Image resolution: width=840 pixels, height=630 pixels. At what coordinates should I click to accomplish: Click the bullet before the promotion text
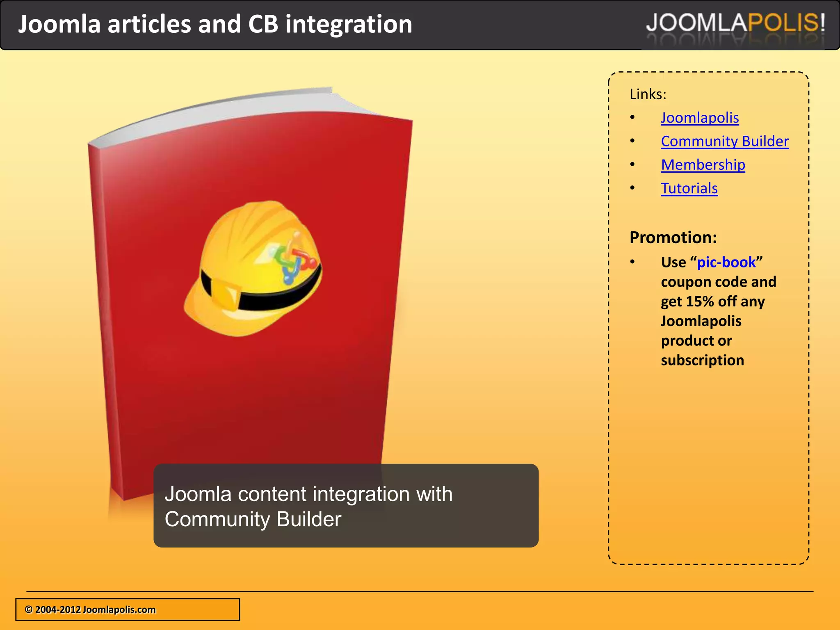point(632,262)
